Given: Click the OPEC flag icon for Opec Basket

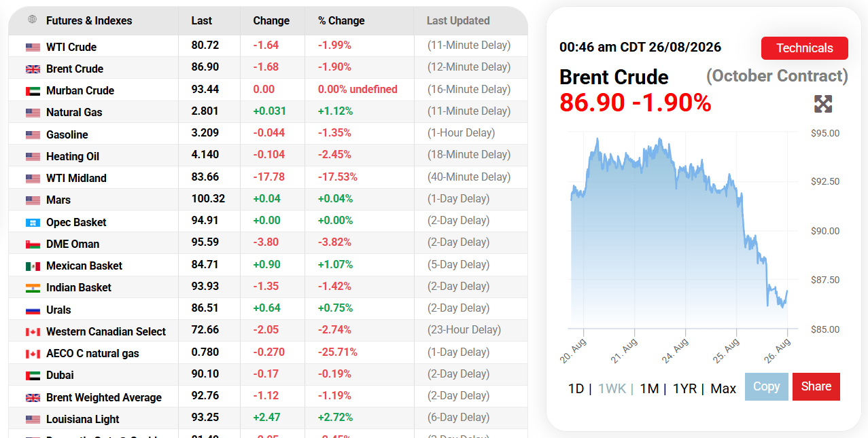Looking at the screenshot, I should pos(33,222).
